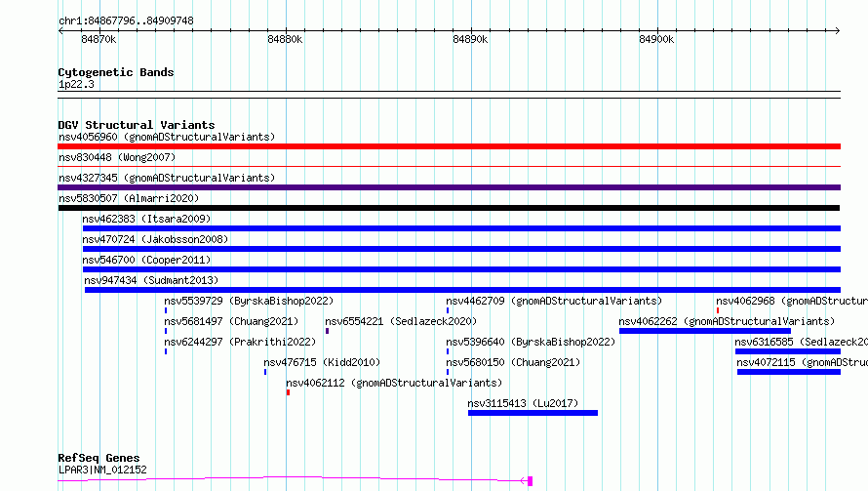Open the nsv947434 (Sudmant2013) label
868x491 pixels.
click(151, 280)
